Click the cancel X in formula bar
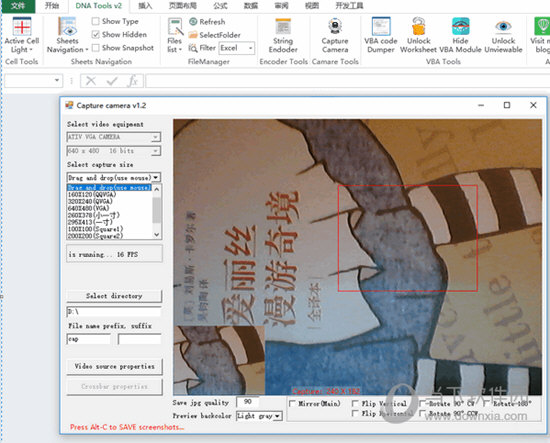This screenshot has height=443, width=550. 91,81
